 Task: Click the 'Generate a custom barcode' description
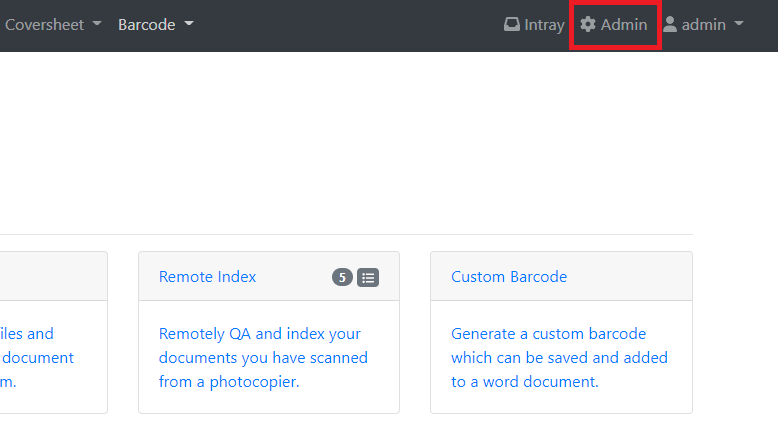click(559, 357)
